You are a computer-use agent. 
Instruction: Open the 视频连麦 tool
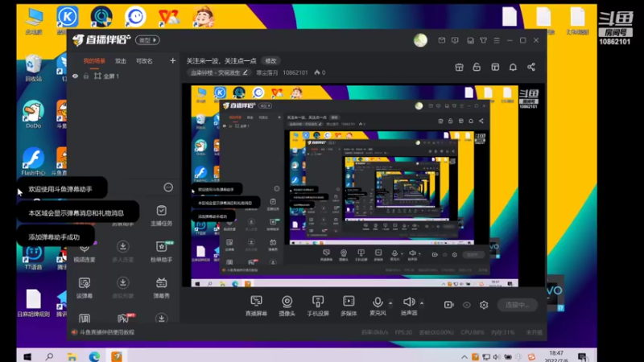click(x=85, y=252)
